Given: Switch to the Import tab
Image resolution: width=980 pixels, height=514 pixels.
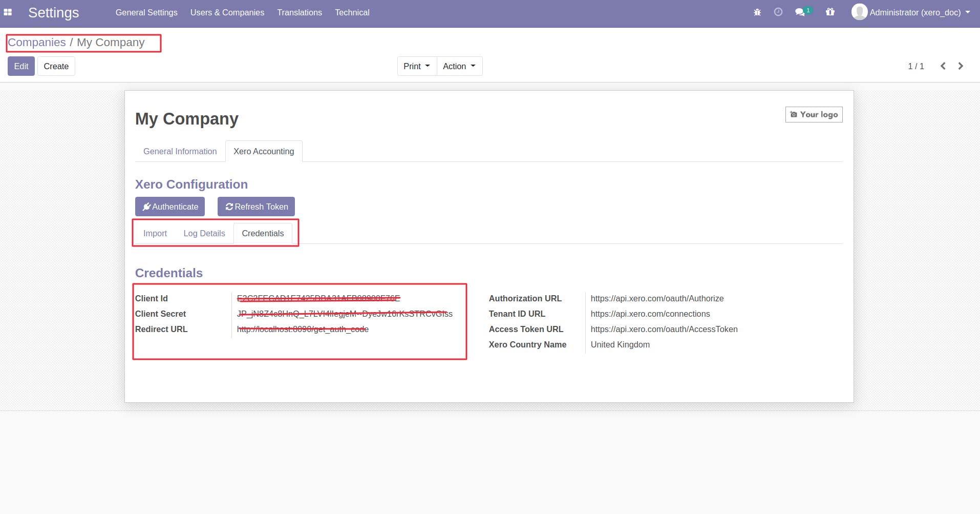Looking at the screenshot, I should (155, 234).
